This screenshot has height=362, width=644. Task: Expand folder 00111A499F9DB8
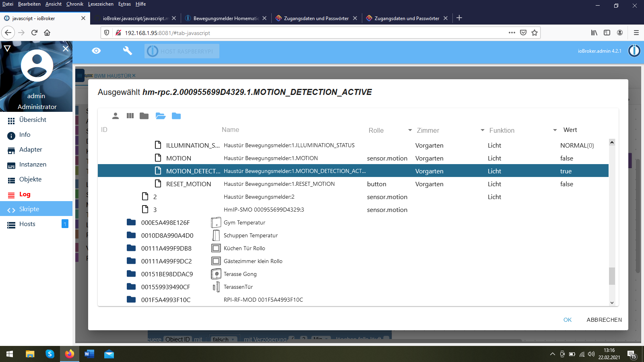click(x=131, y=248)
